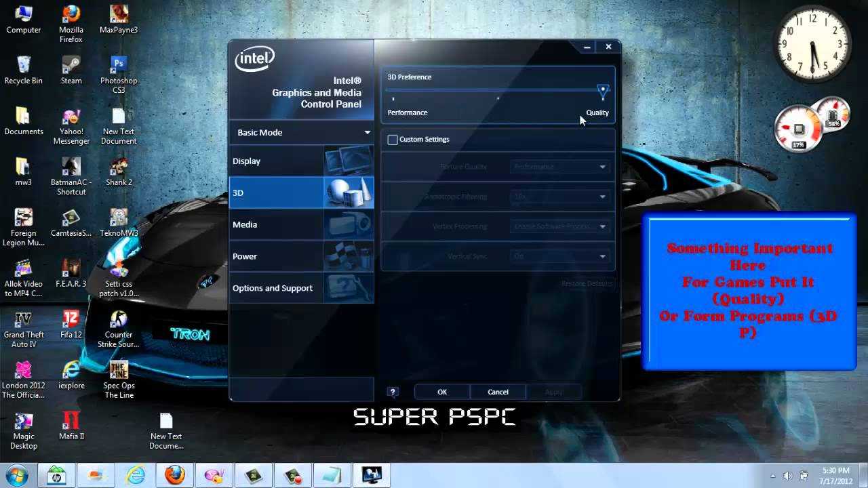Viewport: 868px width, 488px height.
Task: Open the Recycle Bin icon
Action: pos(24,70)
